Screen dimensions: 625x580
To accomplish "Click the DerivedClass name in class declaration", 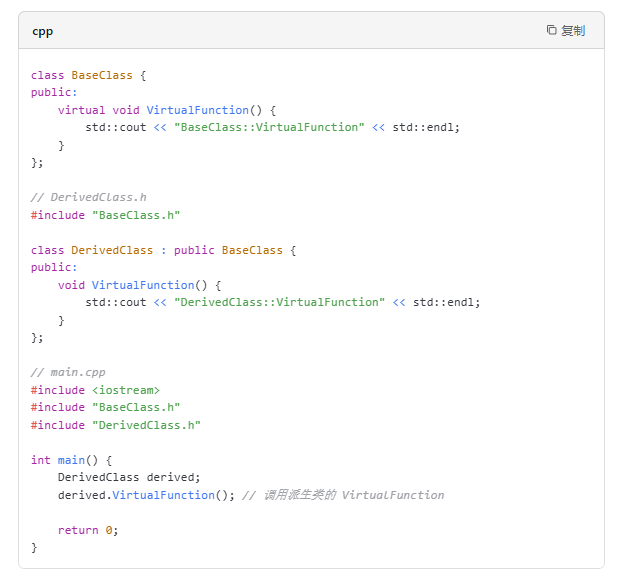I will point(112,250).
